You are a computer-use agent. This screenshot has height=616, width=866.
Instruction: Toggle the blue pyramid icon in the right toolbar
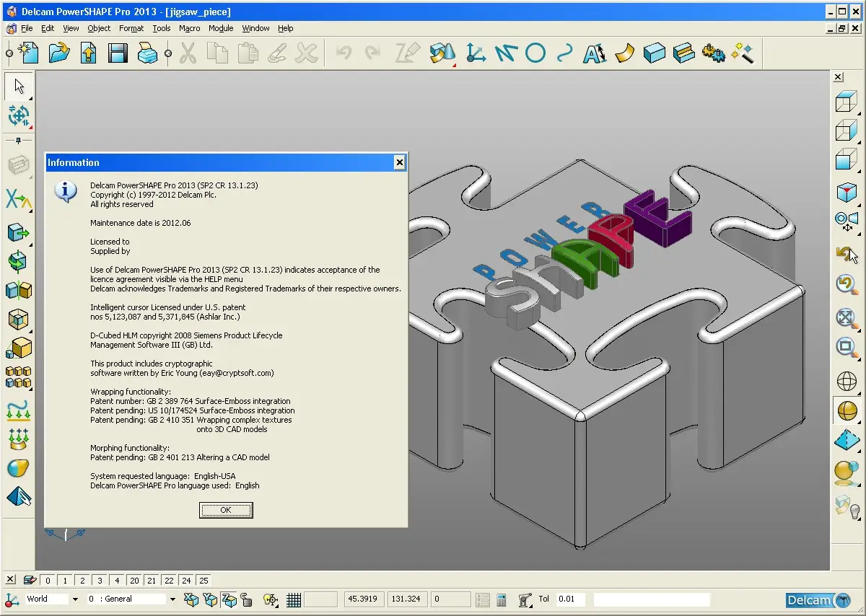846,441
